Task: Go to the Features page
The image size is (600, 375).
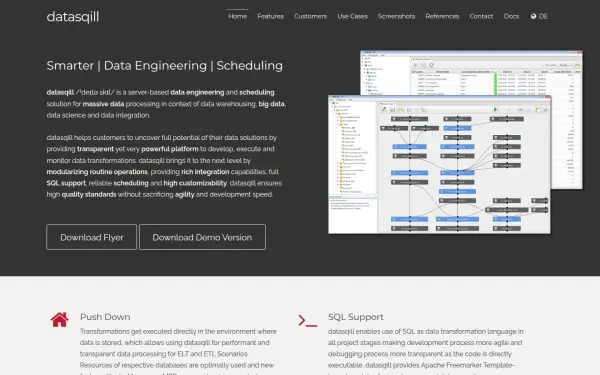Action: click(x=271, y=16)
